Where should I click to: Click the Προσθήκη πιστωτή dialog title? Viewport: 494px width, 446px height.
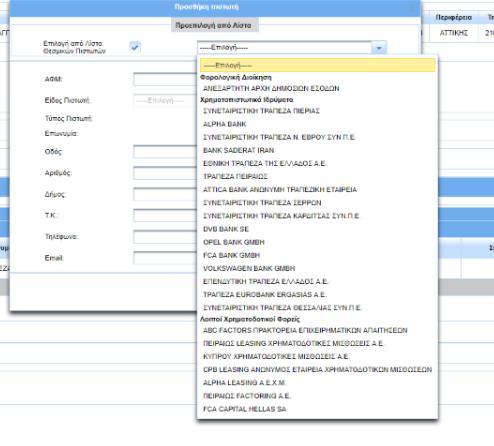[206, 7]
